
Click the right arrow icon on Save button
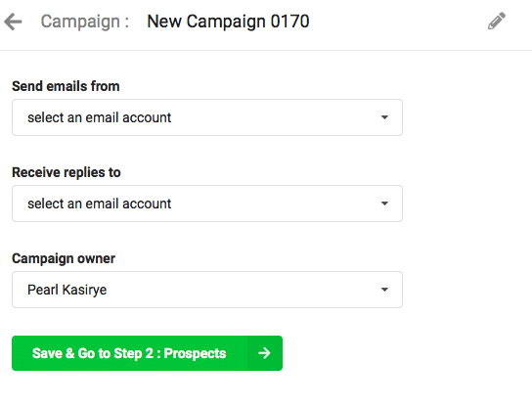tap(264, 353)
